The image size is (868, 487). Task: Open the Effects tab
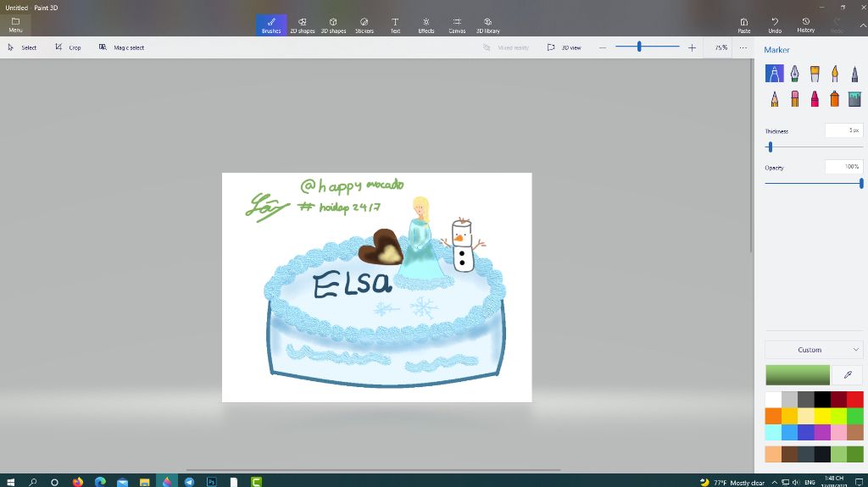pyautogui.click(x=426, y=25)
